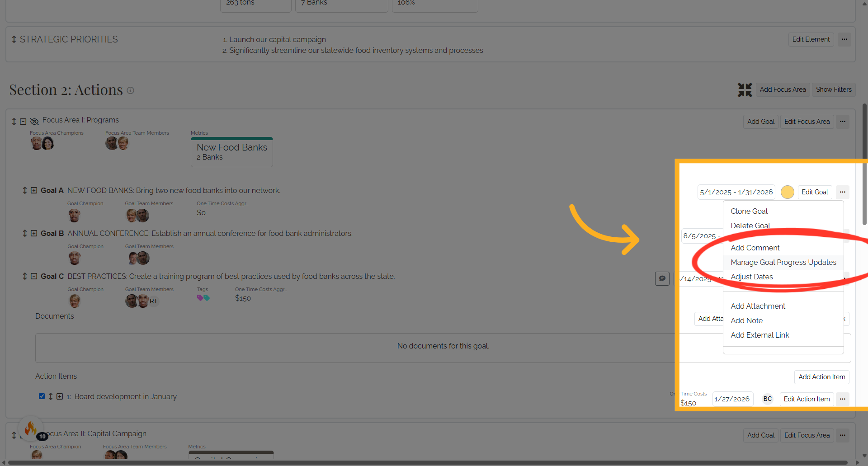
Task: Click the Edit Action Item button
Action: 807,399
